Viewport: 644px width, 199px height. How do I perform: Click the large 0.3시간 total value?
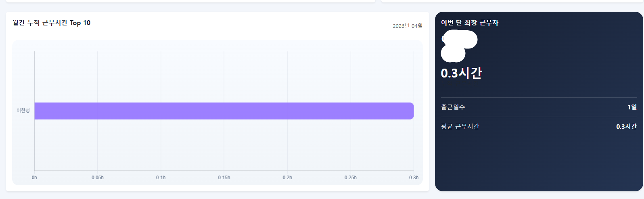click(461, 73)
